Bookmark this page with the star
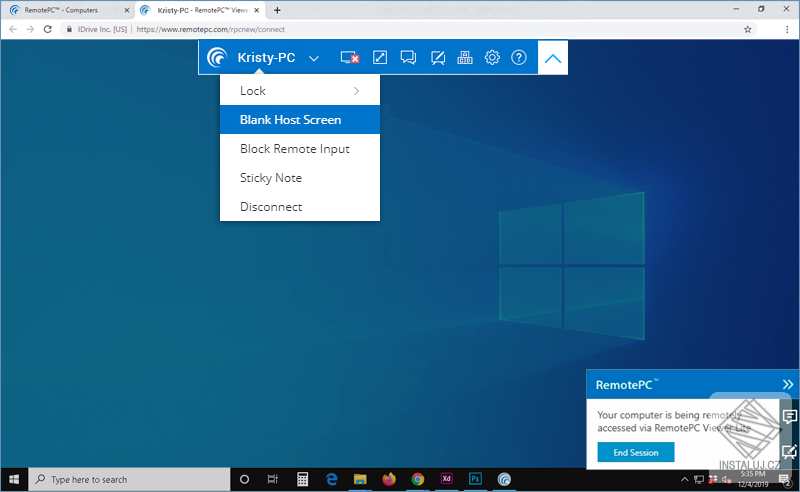The height and width of the screenshot is (492, 800). pyautogui.click(x=747, y=29)
